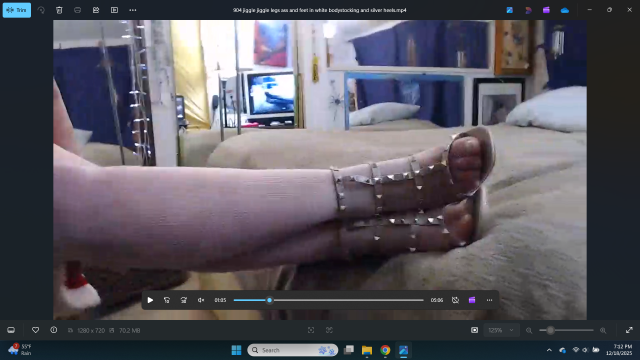Click the battery icon in the system tray
640x360 pixels.
[596, 350]
